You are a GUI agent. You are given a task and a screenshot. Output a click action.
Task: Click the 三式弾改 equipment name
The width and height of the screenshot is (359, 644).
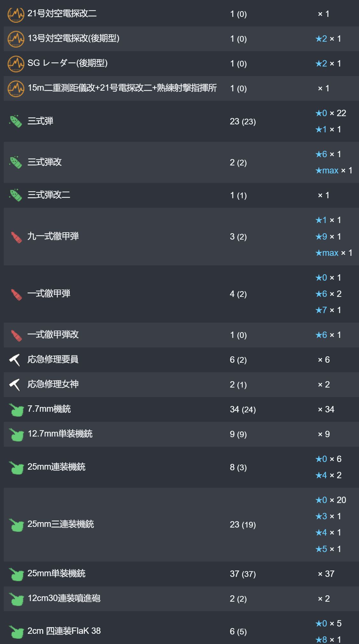(x=45, y=162)
